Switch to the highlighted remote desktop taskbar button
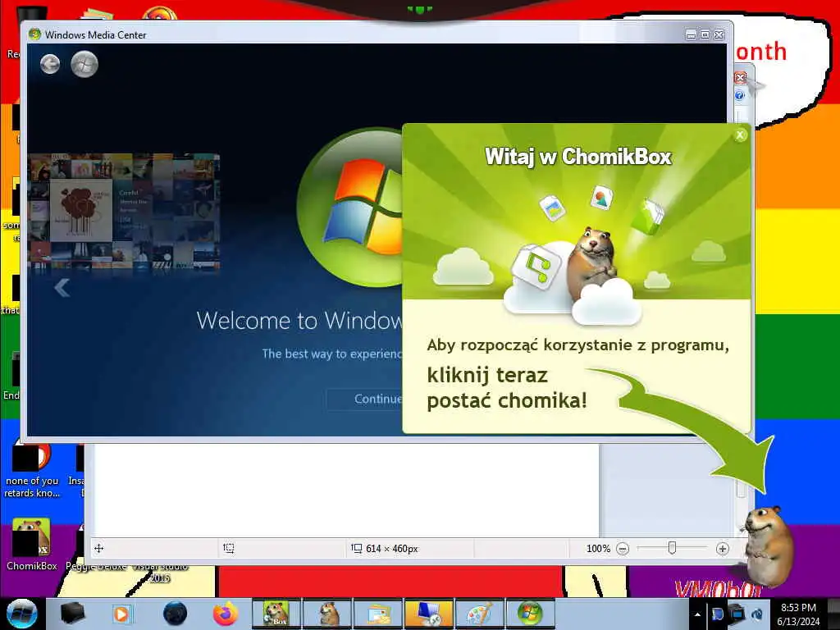 [429, 614]
